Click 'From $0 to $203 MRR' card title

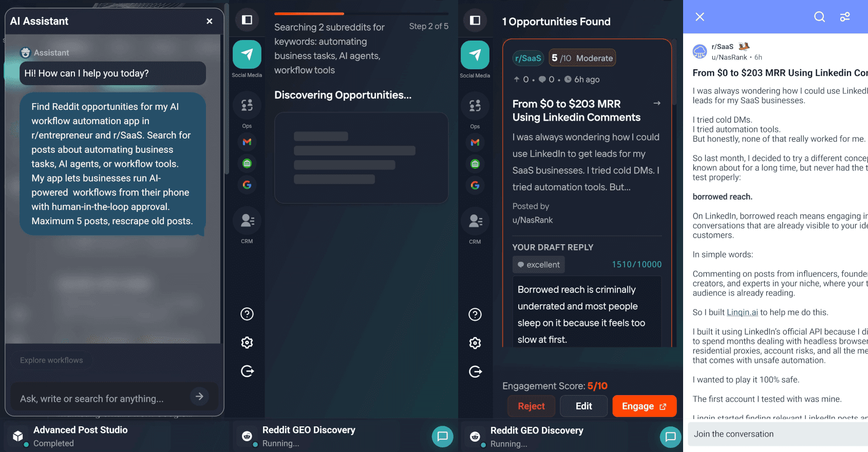tap(576, 110)
